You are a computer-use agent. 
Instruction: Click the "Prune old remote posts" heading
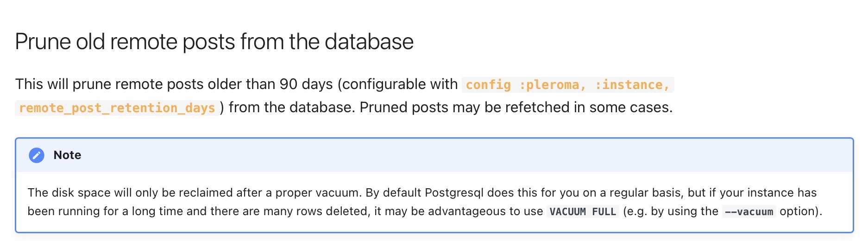(x=214, y=42)
